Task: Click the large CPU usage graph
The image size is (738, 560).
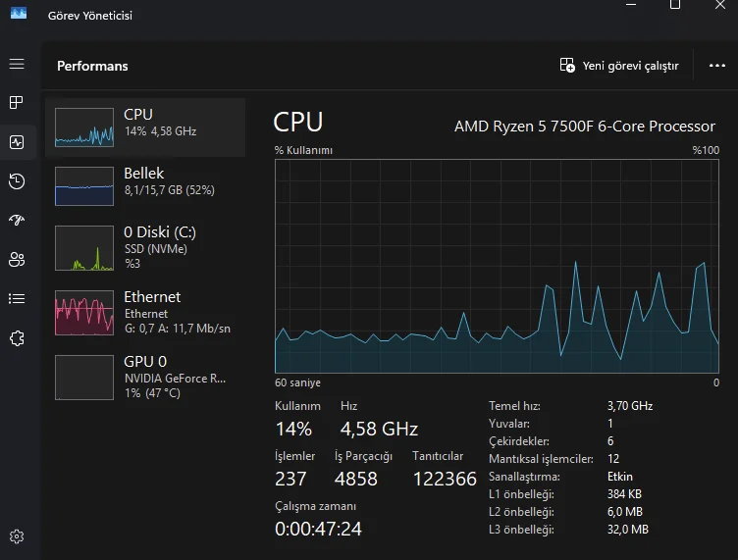Action: click(x=497, y=266)
